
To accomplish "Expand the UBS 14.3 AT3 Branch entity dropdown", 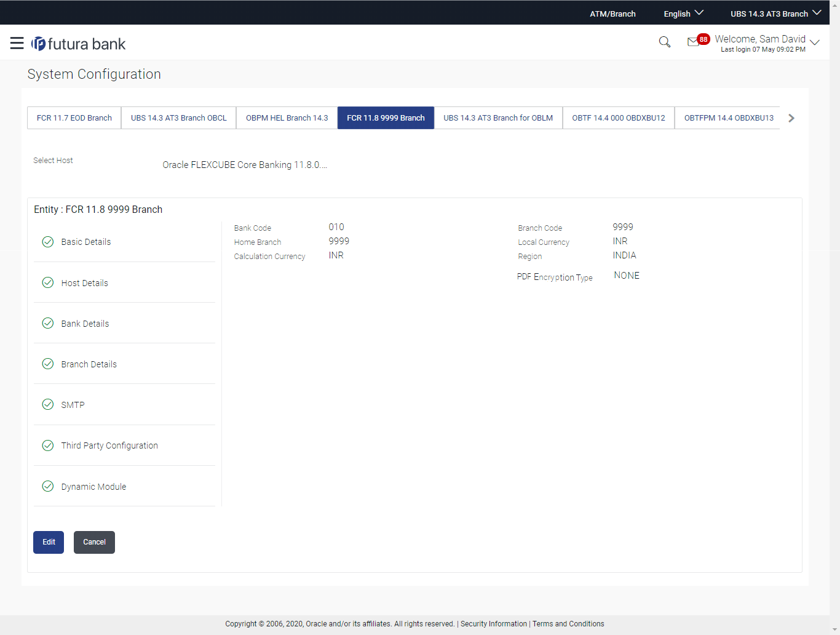I will pyautogui.click(x=775, y=14).
